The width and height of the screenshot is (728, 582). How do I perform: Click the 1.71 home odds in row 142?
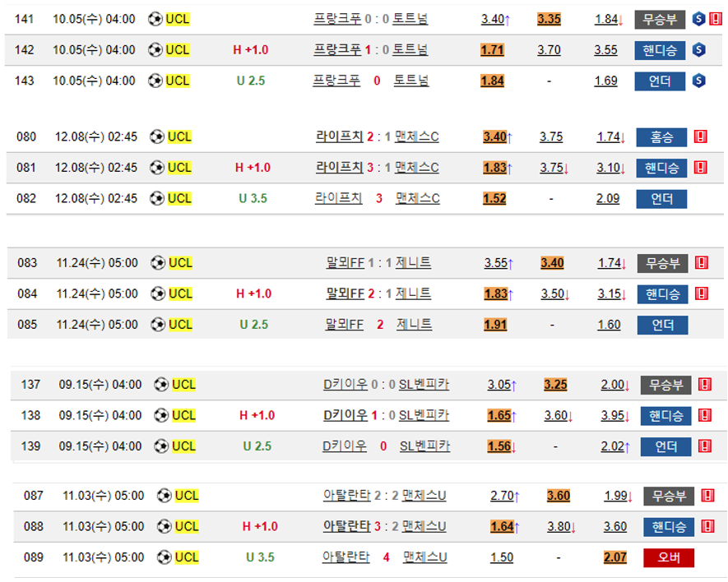pos(492,50)
